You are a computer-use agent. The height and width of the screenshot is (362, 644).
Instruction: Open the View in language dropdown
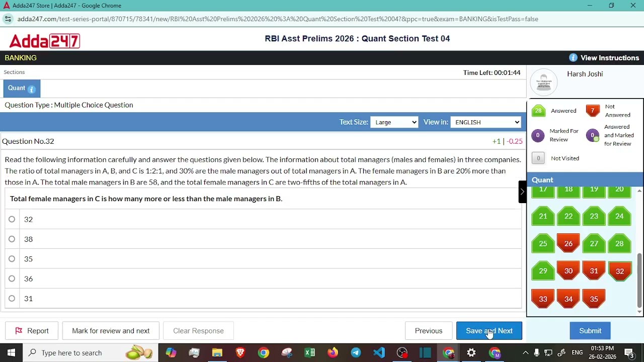(486, 122)
